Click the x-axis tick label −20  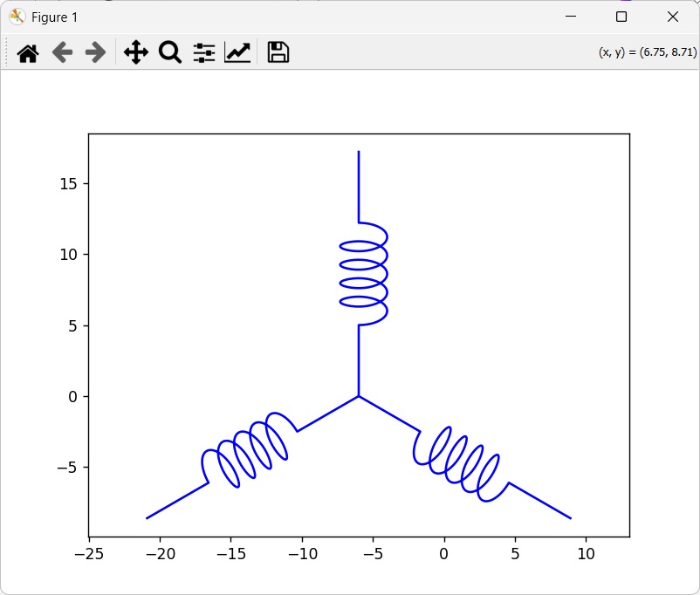(161, 554)
